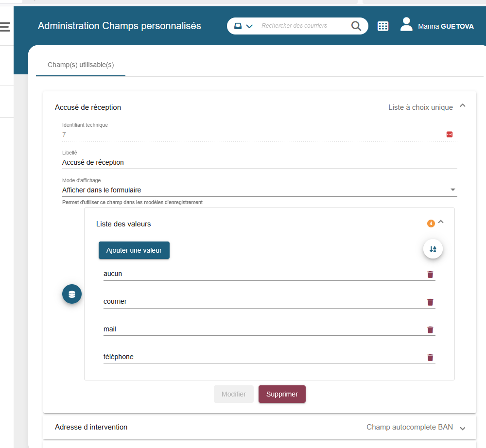Open the search inbox type dropdown

coord(243,26)
